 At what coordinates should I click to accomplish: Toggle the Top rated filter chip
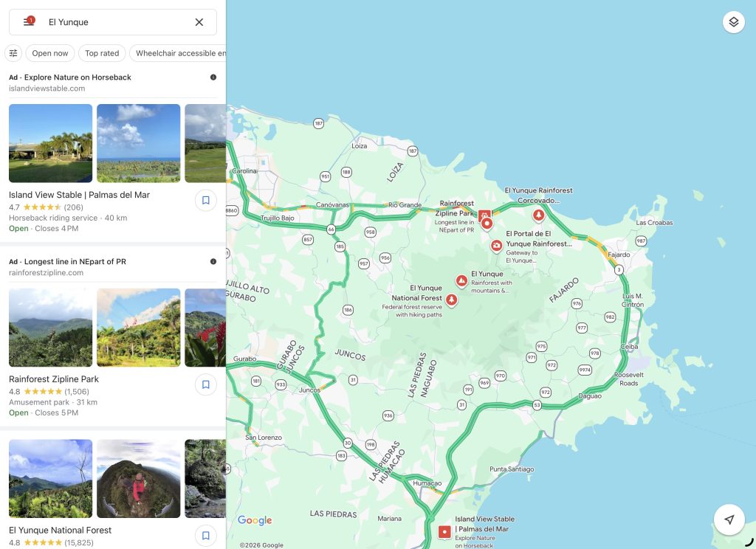point(102,53)
